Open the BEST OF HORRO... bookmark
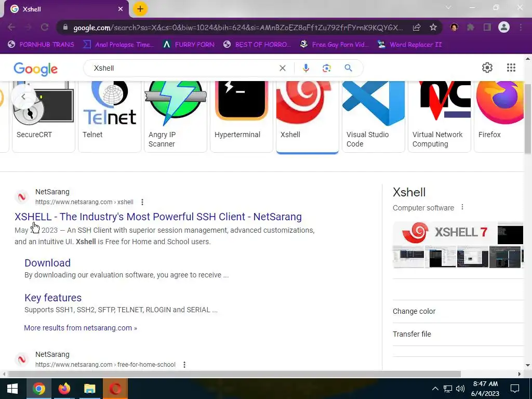 coord(257,45)
